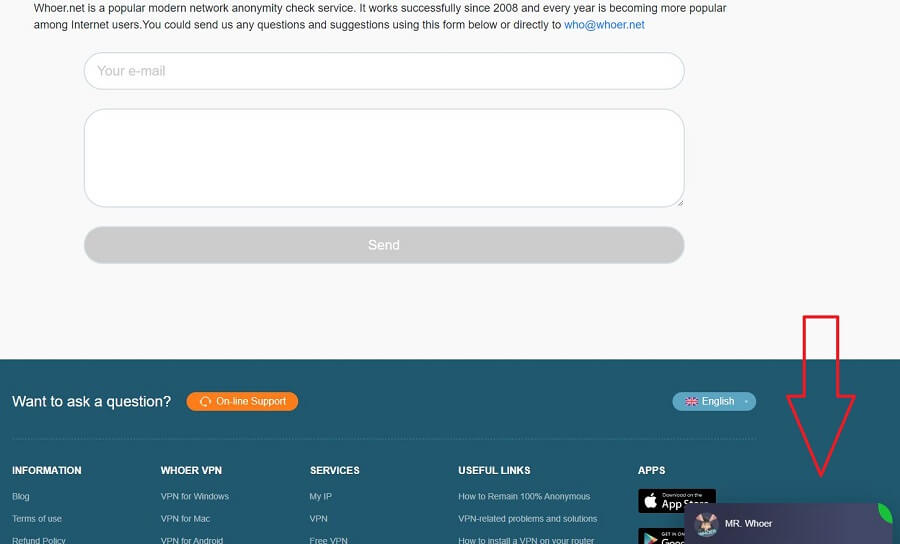The height and width of the screenshot is (544, 900).
Task: Open the English language dropdown
Action: click(x=714, y=402)
